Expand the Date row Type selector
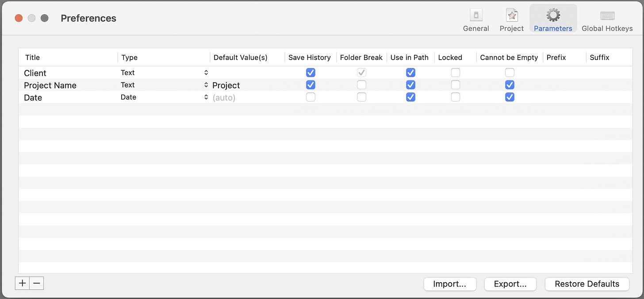This screenshot has height=299, width=644. coord(164,97)
